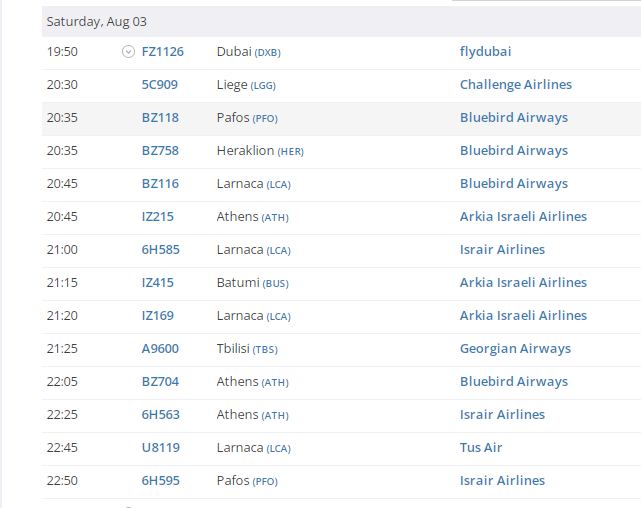Screen dimensions: 641x508
Task: Open flight IZ215 link
Action: click(157, 217)
